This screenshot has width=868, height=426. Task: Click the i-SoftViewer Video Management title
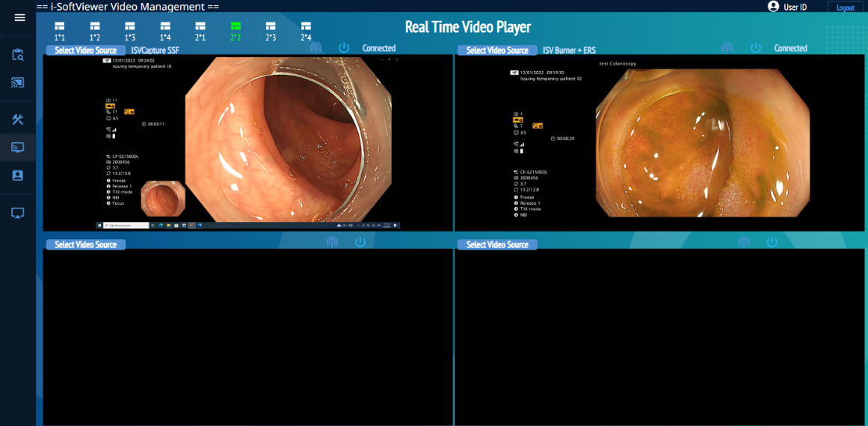(128, 7)
